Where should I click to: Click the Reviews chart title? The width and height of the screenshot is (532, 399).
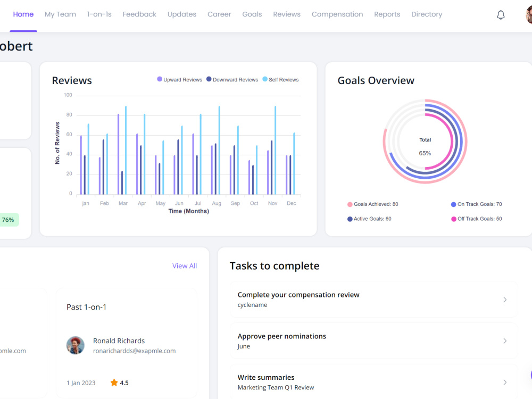[72, 80]
